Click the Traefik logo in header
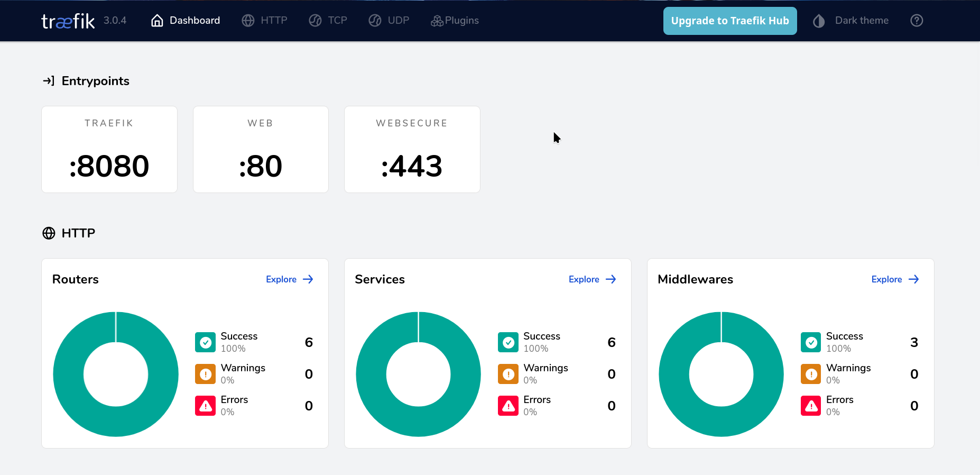Screen dimensions: 980x475 tap(68, 21)
